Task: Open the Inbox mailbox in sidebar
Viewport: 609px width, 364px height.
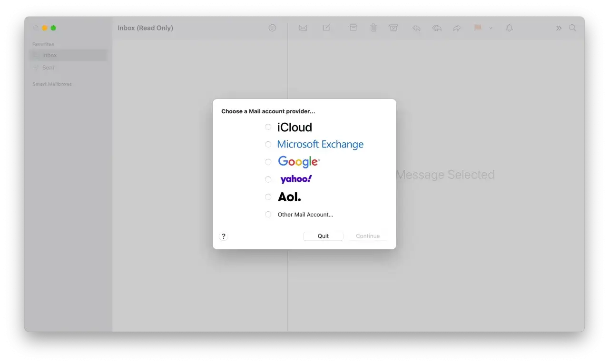Action: [49, 55]
